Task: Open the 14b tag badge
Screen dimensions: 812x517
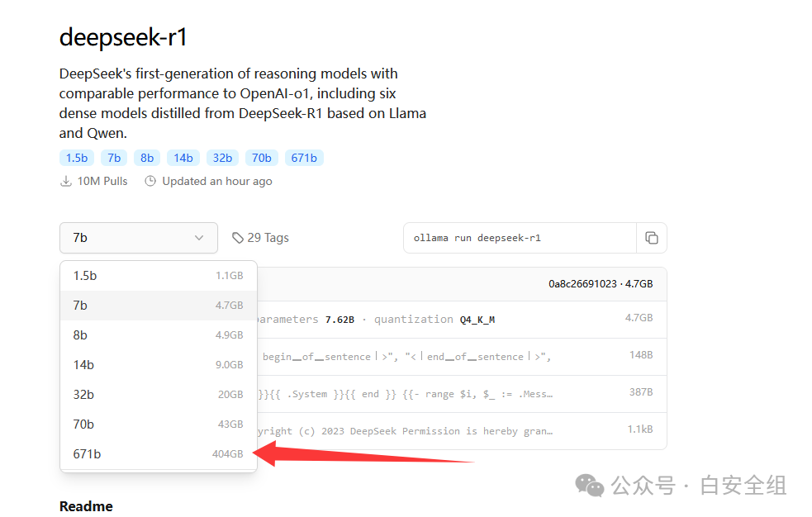Action: (x=183, y=158)
